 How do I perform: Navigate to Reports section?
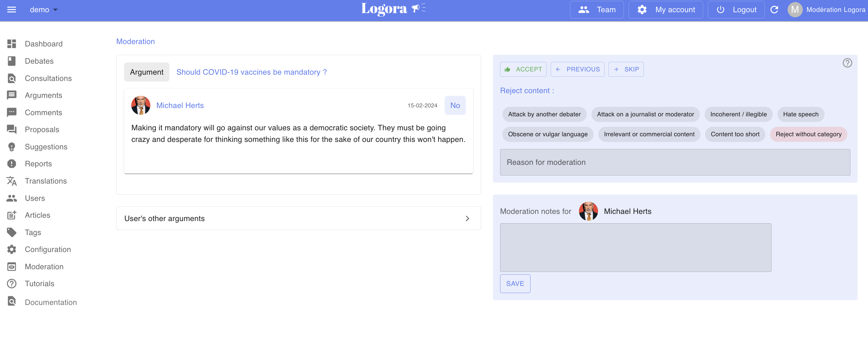(38, 164)
